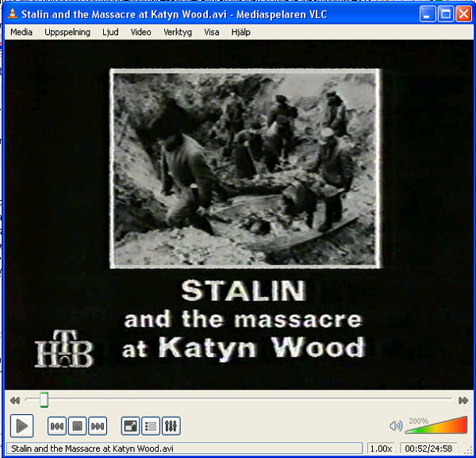Skip to next media in playlist
Screen dimensions: 476x458
point(98,426)
